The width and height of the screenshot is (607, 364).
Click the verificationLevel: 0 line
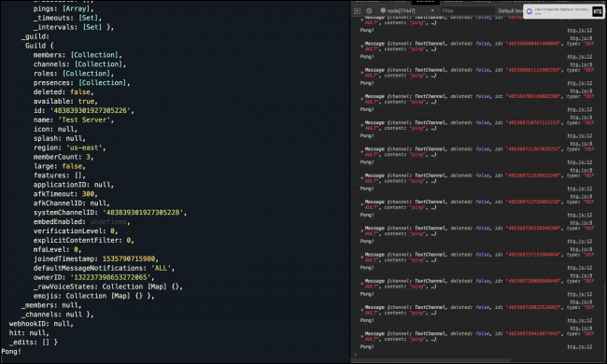click(75, 231)
